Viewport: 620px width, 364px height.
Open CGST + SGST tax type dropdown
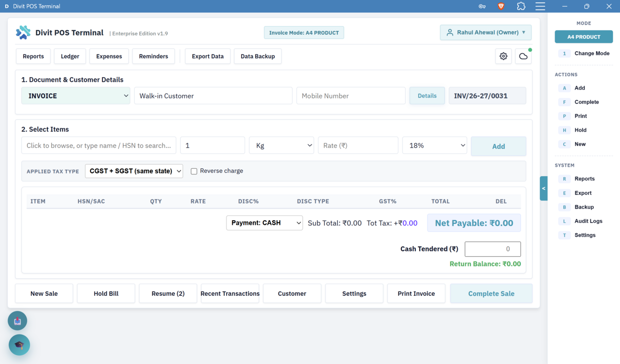pyautogui.click(x=134, y=171)
